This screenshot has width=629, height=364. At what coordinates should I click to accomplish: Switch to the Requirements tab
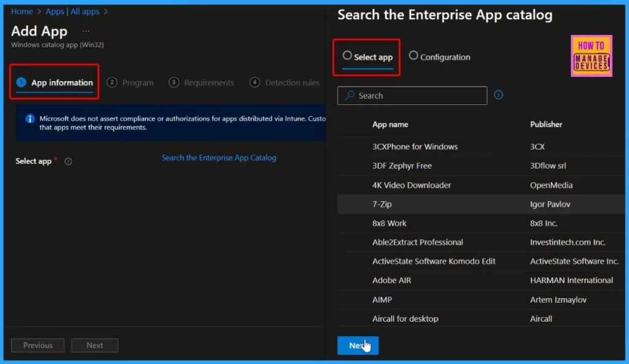(201, 83)
